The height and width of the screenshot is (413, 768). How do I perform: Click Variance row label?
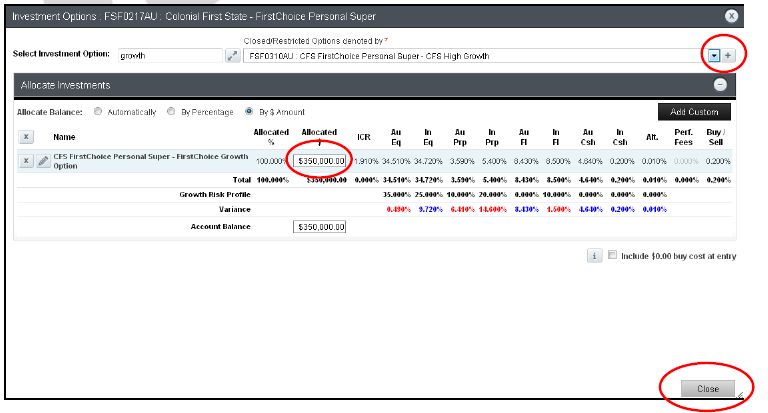tap(235, 209)
